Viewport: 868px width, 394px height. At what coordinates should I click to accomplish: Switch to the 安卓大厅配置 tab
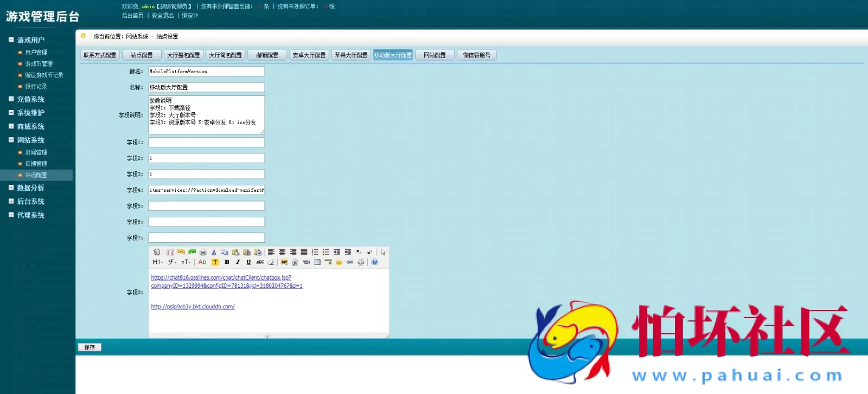click(309, 55)
